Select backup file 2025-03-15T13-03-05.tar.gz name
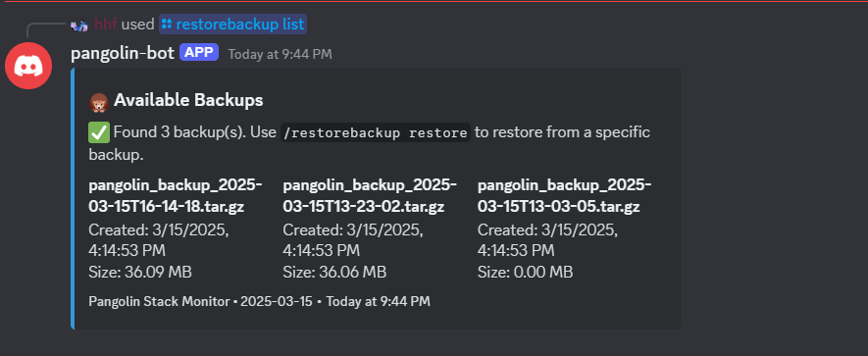 (x=565, y=196)
